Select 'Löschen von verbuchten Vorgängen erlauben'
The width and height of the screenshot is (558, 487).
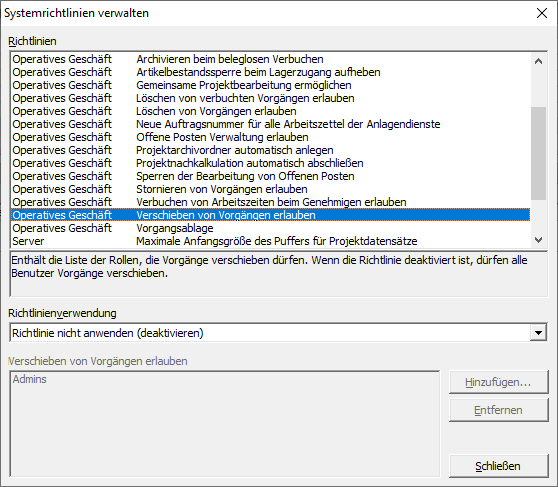point(270,98)
